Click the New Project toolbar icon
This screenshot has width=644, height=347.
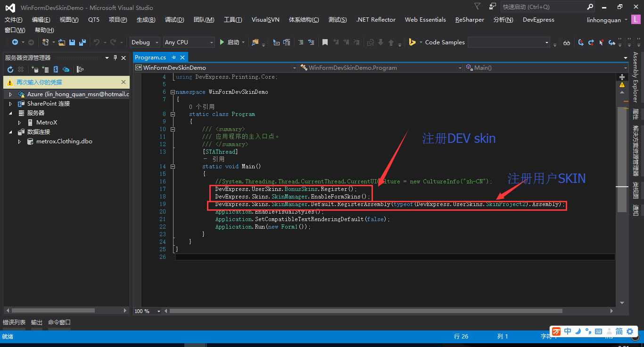[x=45, y=42]
